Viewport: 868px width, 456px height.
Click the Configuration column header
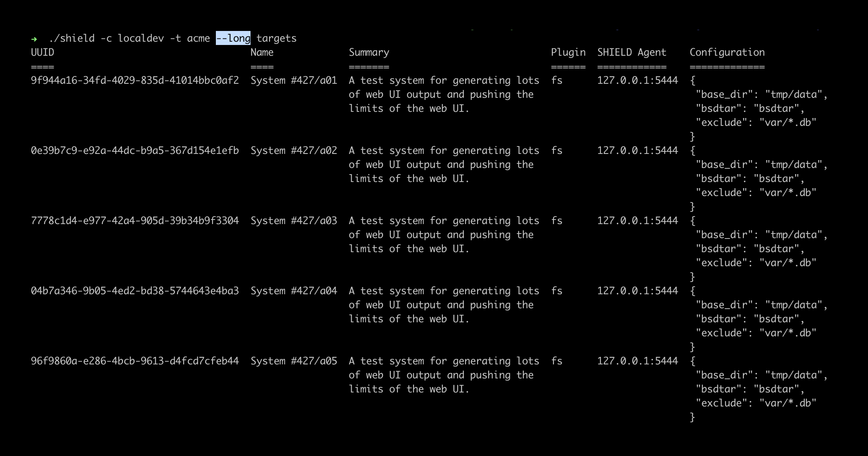(x=727, y=52)
